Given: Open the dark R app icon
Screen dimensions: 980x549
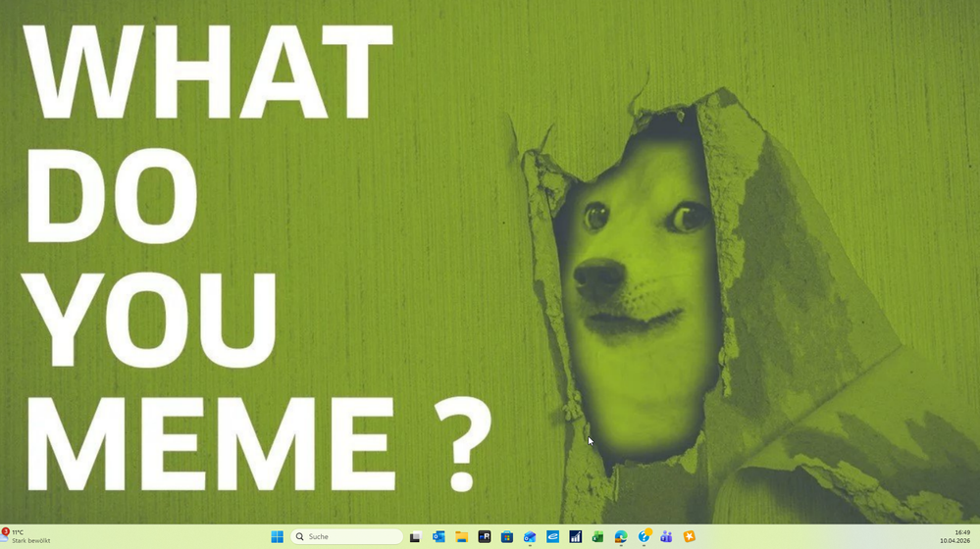Looking at the screenshot, I should coord(485,536).
